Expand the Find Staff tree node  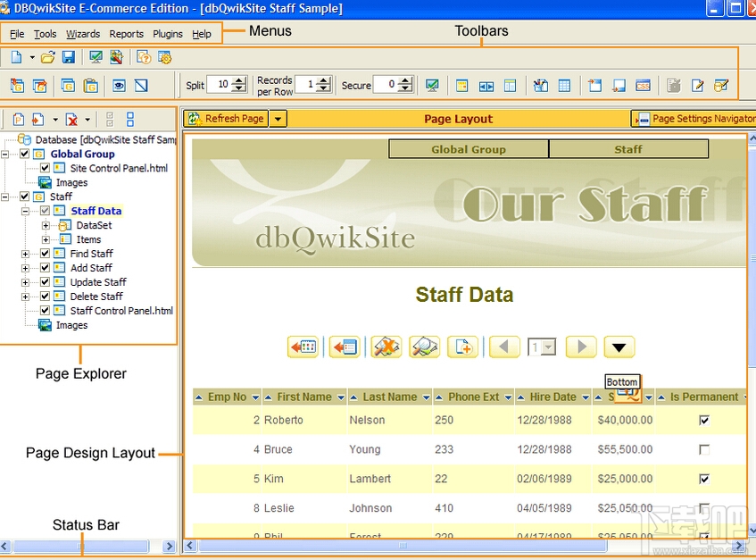tap(25, 254)
